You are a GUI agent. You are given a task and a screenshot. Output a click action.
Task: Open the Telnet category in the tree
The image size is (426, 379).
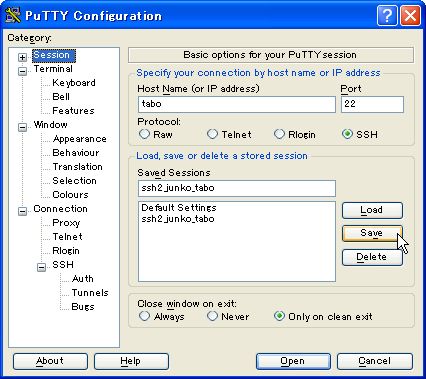tap(67, 237)
